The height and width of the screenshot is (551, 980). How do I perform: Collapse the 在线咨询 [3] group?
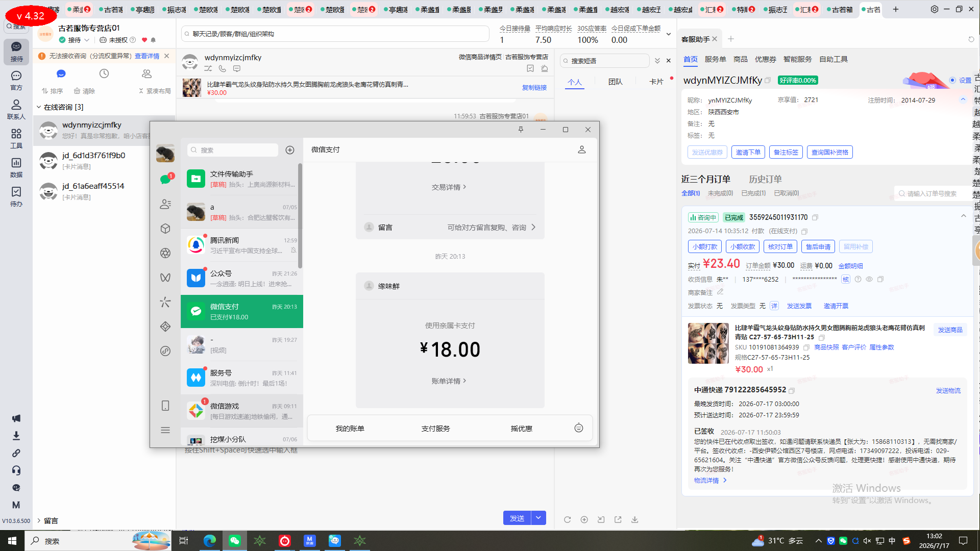pyautogui.click(x=39, y=107)
